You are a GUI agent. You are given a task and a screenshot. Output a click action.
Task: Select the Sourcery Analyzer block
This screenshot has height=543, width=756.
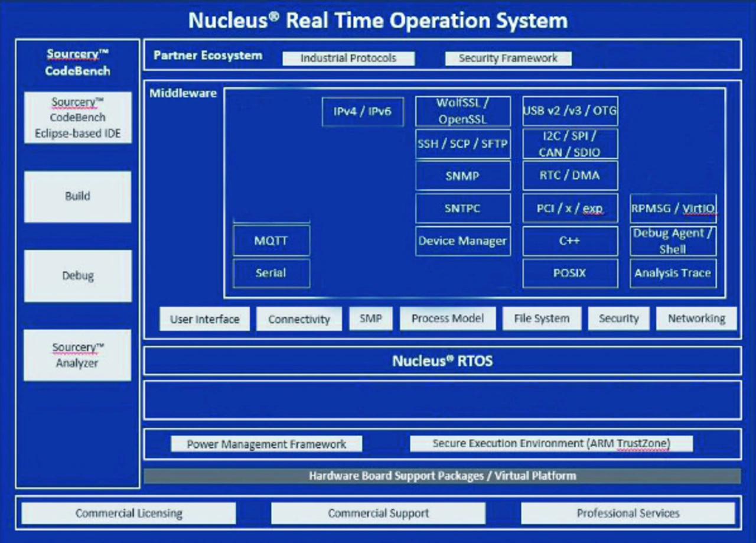pyautogui.click(x=77, y=355)
